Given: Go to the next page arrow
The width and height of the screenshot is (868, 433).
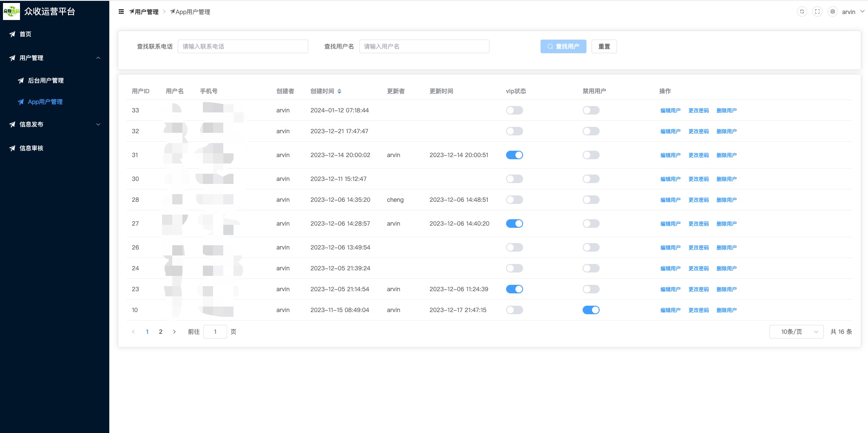Looking at the screenshot, I should coord(174,332).
